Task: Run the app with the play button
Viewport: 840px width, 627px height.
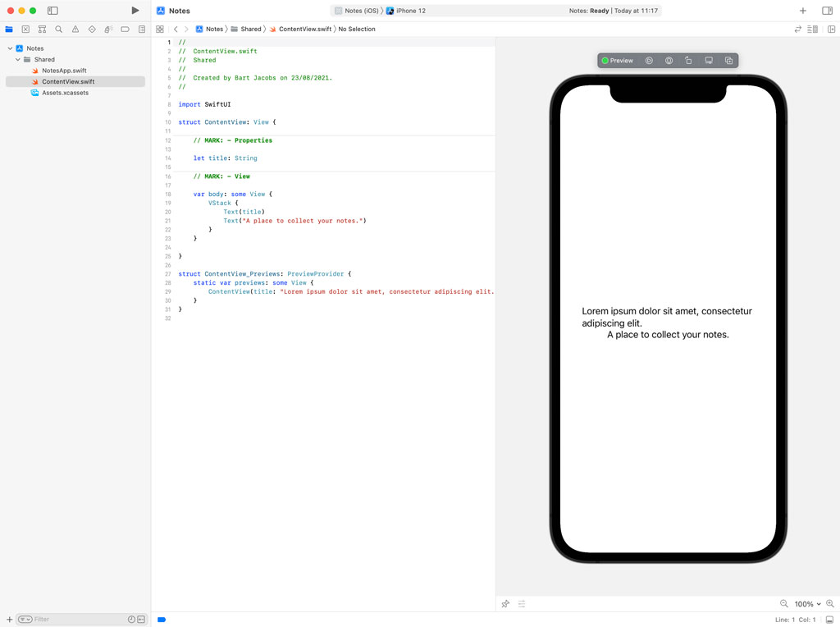Action: (135, 10)
